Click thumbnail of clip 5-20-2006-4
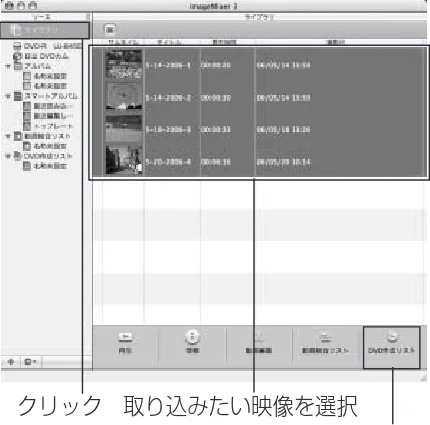Viewport: 430px width, 425px height. [x=124, y=160]
